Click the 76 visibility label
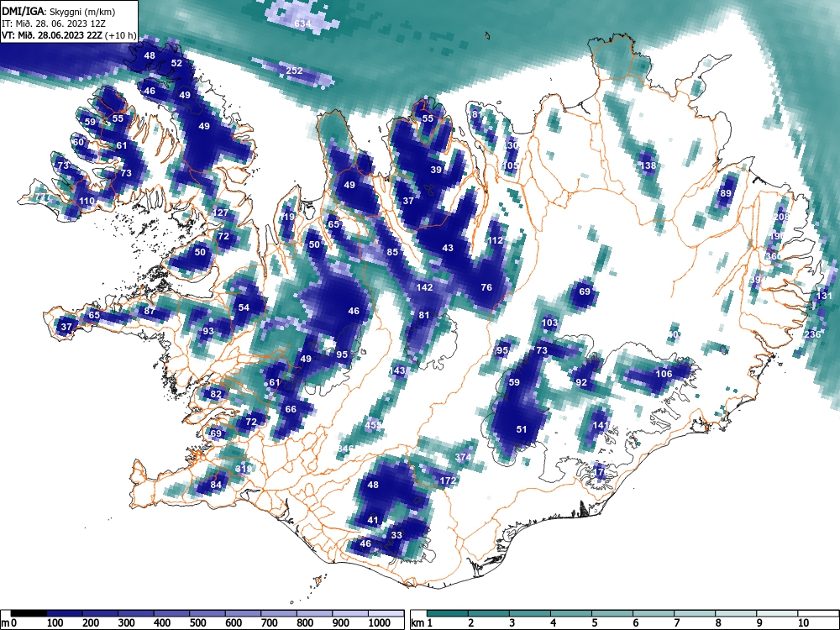840x630 pixels. coord(486,287)
